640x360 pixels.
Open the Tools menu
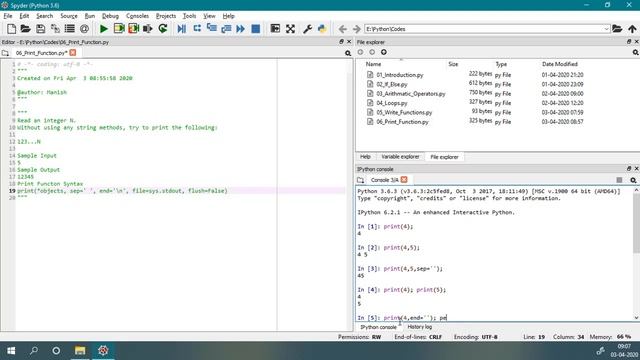click(189, 16)
